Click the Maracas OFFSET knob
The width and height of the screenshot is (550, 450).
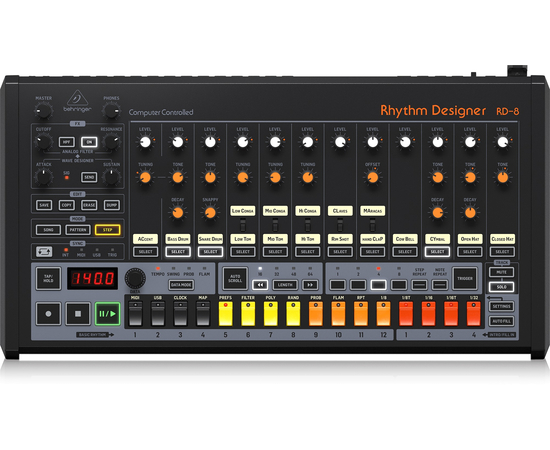pyautogui.click(x=373, y=177)
